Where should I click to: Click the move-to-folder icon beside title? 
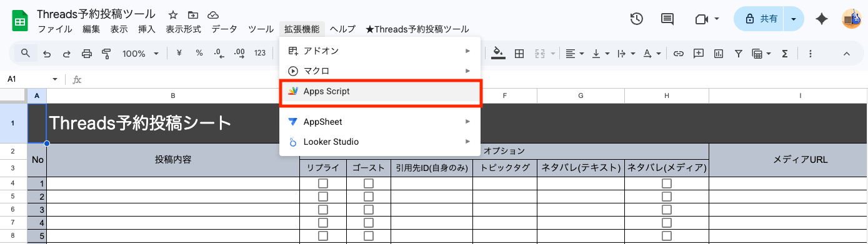pos(193,14)
